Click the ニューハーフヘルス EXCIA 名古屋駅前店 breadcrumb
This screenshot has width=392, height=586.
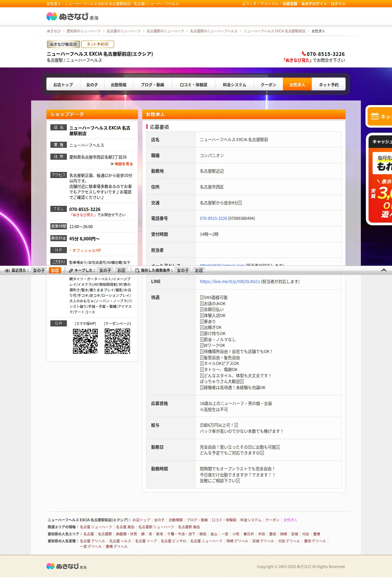(274, 31)
